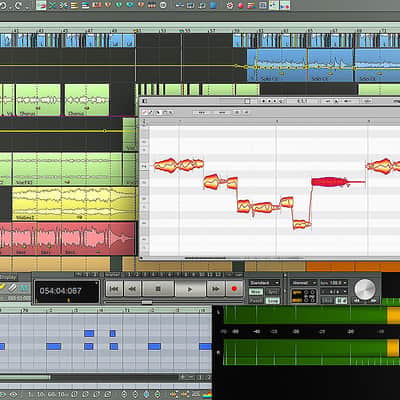
Task: Jump to start with transport skip-back button
Action: (114, 289)
